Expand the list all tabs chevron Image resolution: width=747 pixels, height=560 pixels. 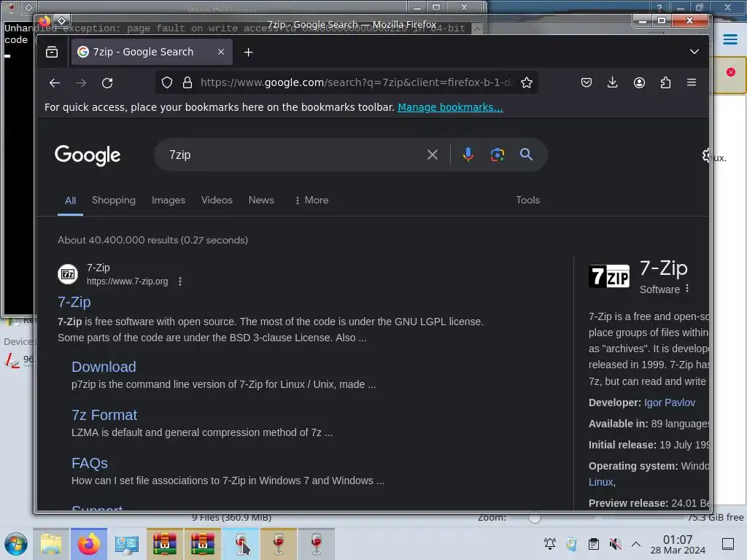[x=694, y=52]
